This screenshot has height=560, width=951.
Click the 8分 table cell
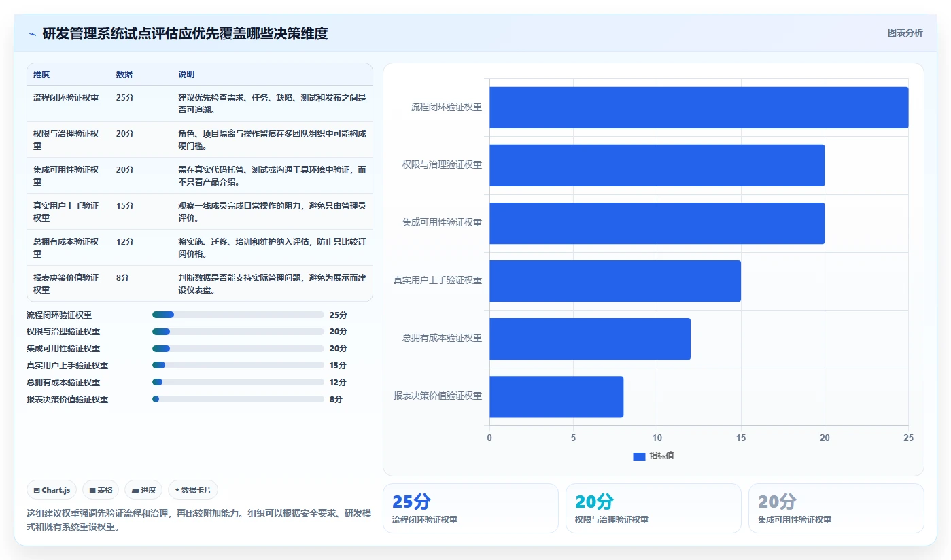coord(122,278)
